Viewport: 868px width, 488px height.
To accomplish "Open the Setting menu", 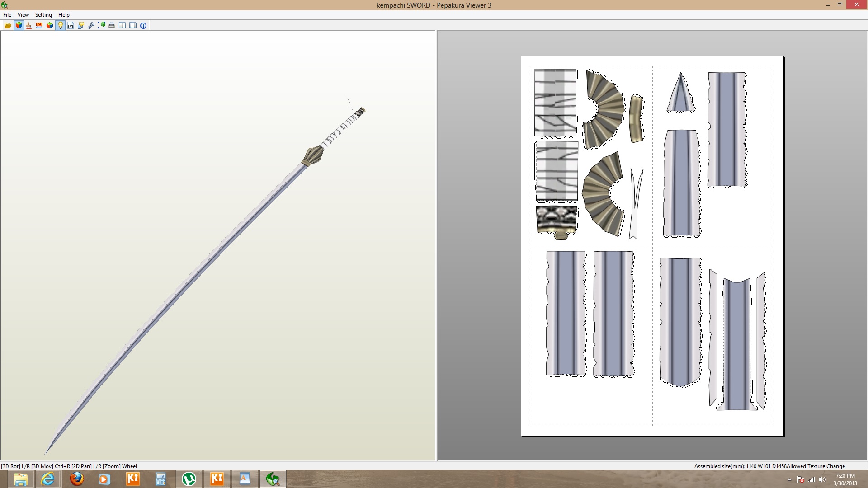I will pos(43,14).
